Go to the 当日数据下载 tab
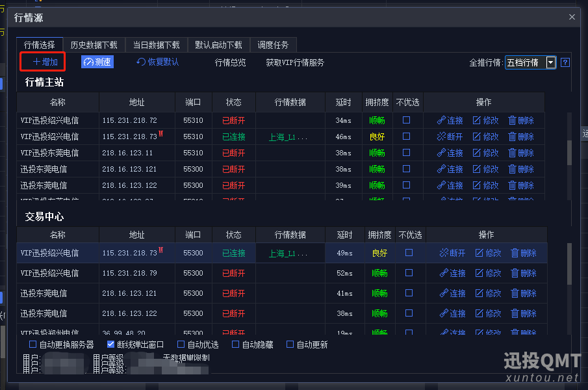The image size is (588, 390). 157,45
